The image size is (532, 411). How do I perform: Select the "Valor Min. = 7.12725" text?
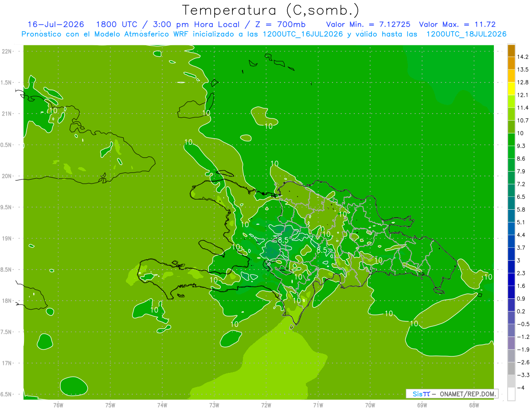pos(368,24)
